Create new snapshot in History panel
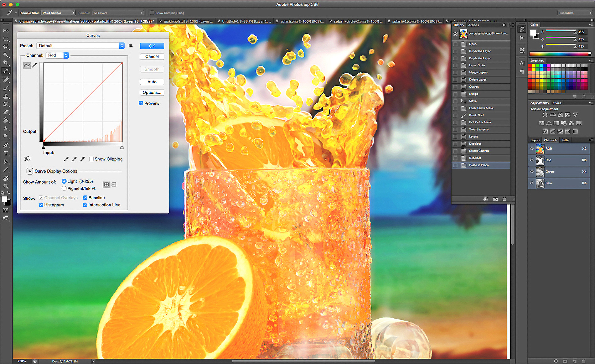 [x=495, y=199]
